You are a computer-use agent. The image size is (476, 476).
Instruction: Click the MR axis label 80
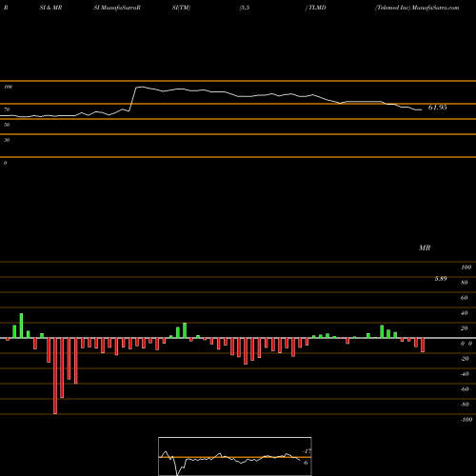[465, 283]
